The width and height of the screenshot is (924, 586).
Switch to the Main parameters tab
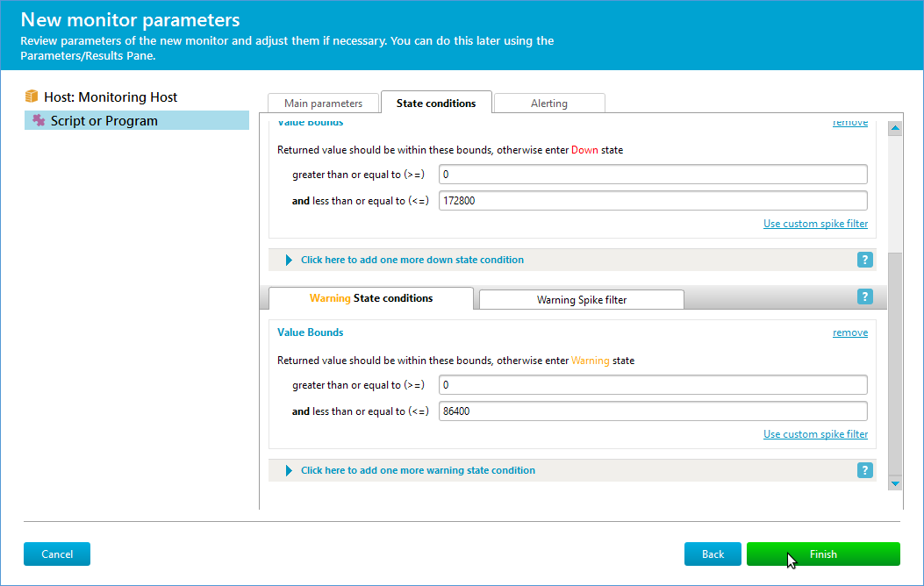(323, 103)
